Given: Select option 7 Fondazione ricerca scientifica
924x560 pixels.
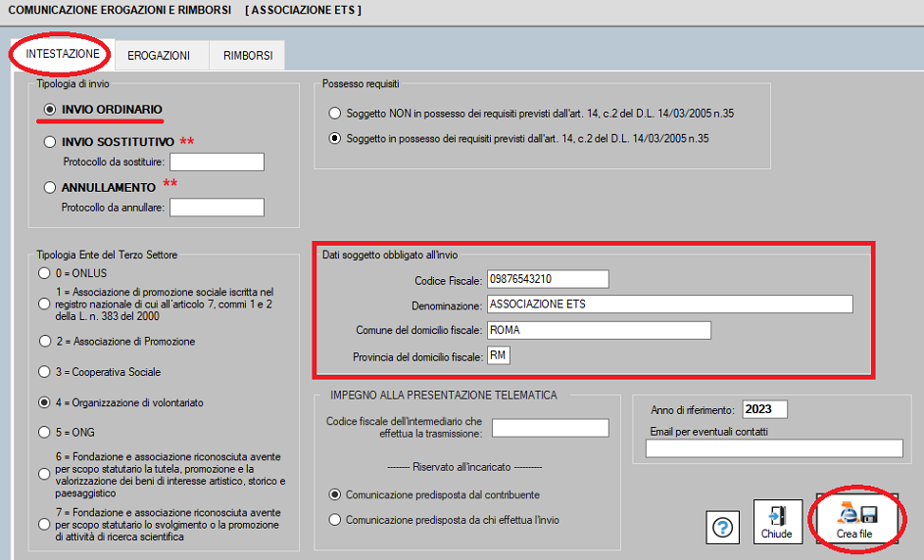Looking at the screenshot, I should click(44, 525).
